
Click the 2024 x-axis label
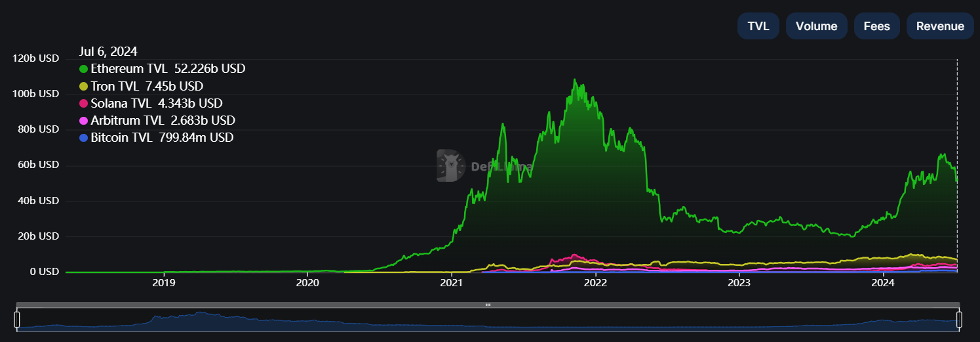coord(883,284)
